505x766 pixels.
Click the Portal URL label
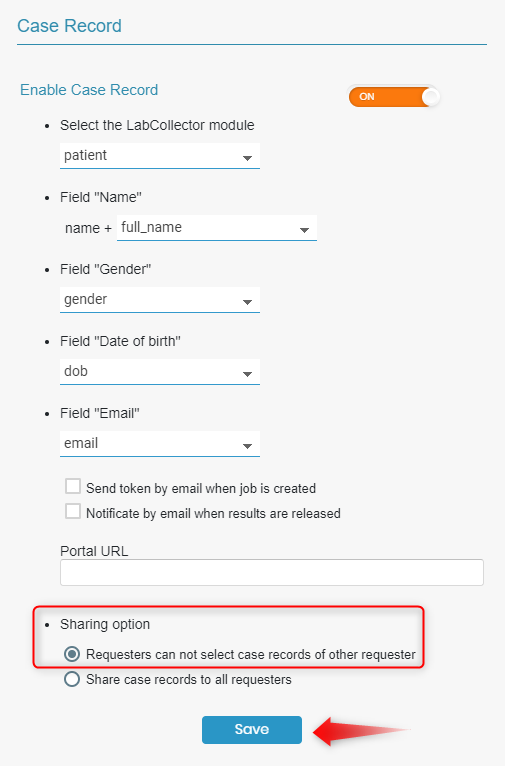coord(94,551)
